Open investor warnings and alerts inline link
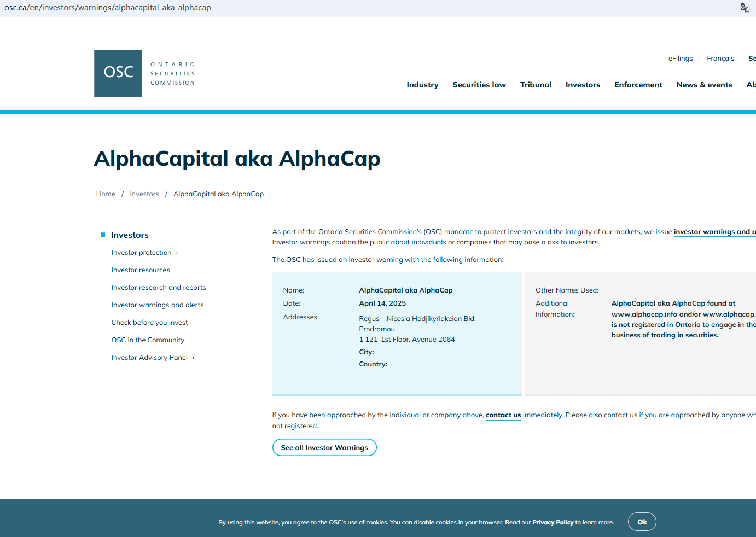 click(x=714, y=232)
